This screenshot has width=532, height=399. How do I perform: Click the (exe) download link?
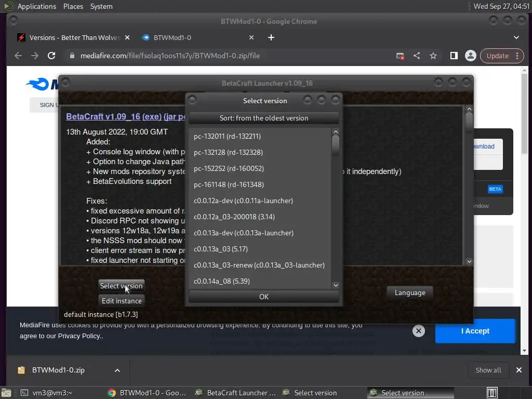pyautogui.click(x=152, y=116)
